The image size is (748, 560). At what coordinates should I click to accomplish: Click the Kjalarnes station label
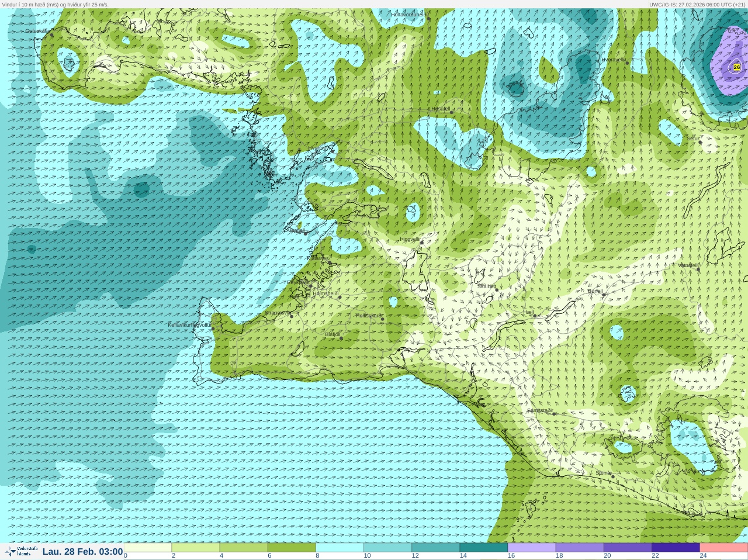(318, 258)
